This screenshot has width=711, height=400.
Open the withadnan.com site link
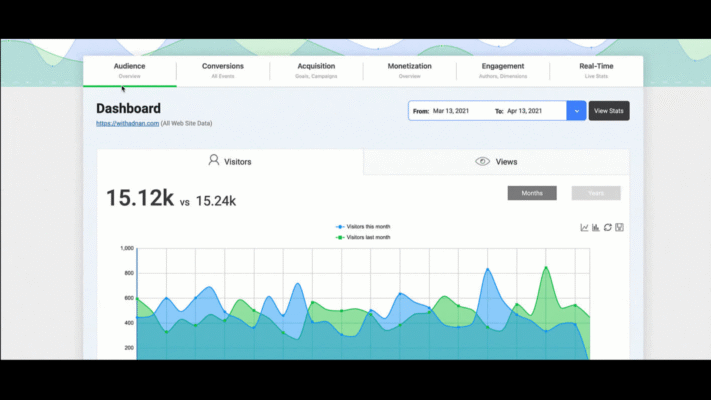click(x=127, y=123)
